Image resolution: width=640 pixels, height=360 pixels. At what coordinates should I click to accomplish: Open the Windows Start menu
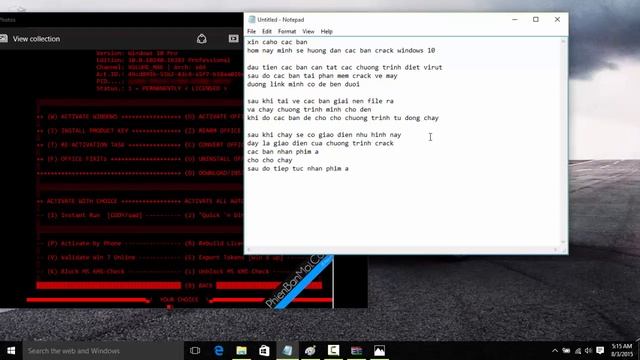pos(11,351)
